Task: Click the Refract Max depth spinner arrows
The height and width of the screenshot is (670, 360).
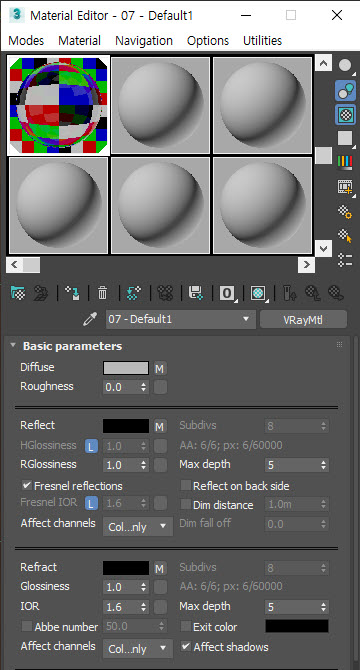Action: pos(324,607)
